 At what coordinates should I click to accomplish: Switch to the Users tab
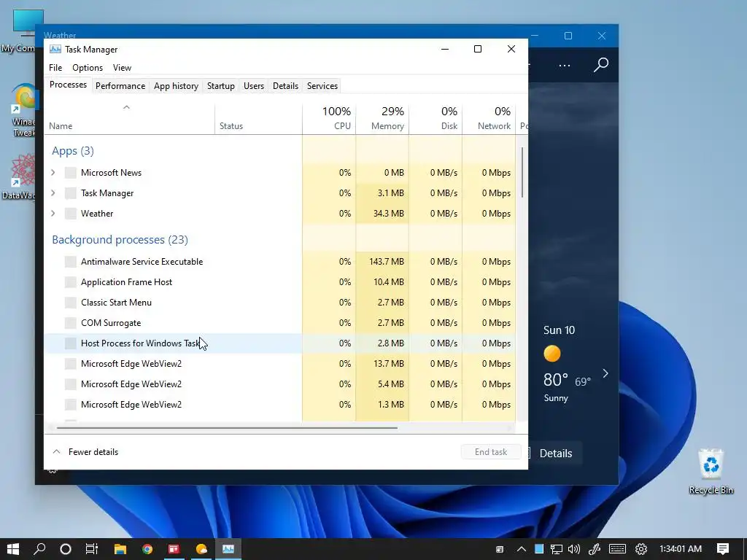253,86
